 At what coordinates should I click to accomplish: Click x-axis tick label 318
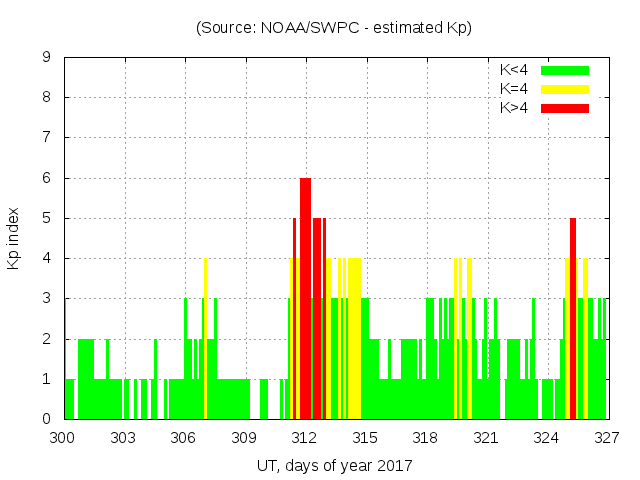click(x=425, y=438)
